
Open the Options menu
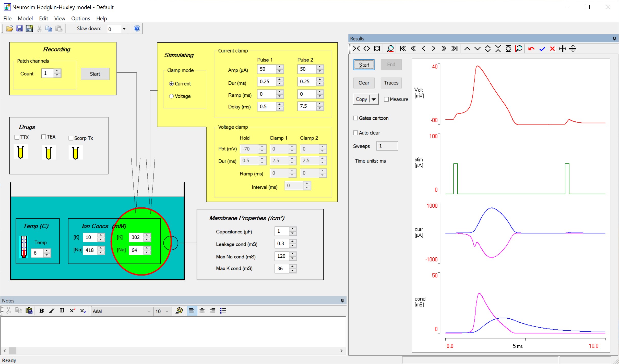point(80,18)
